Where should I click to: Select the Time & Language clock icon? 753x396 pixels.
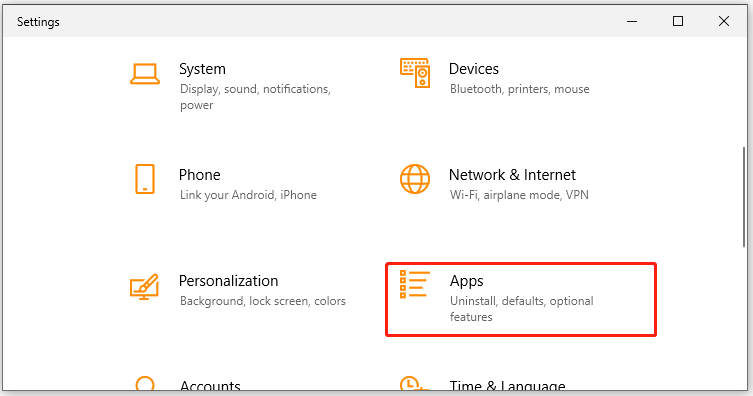(414, 383)
